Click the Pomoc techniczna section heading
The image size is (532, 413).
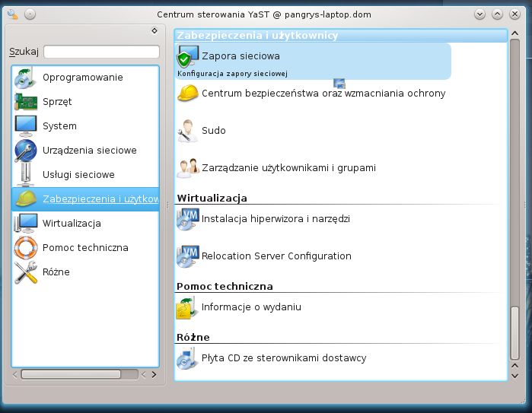pos(225,287)
